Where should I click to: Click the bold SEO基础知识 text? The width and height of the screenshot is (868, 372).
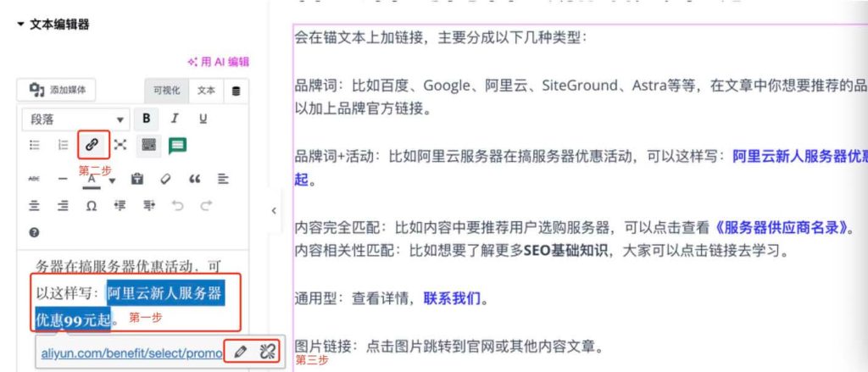[567, 252]
